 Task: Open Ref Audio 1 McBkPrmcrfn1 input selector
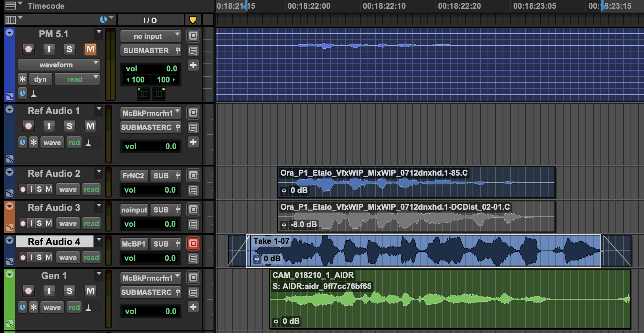151,113
